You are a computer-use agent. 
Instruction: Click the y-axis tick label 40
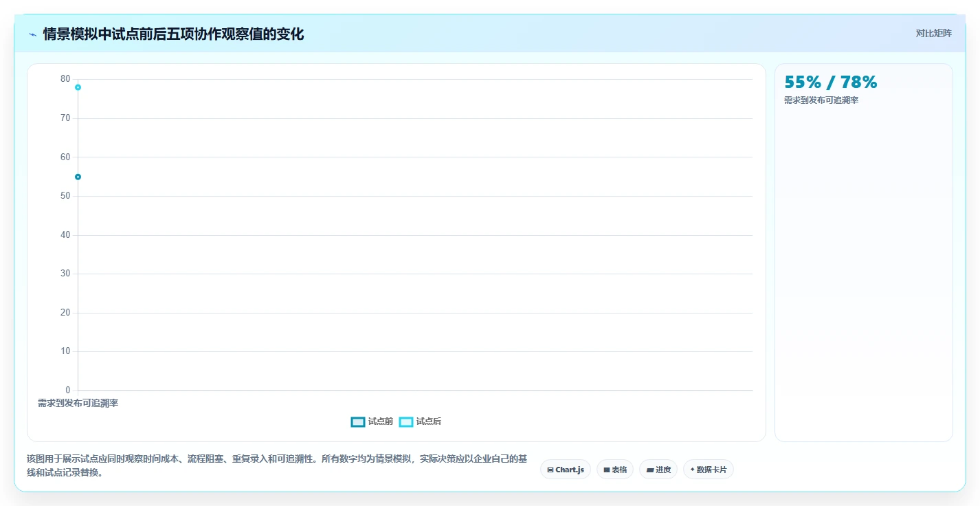pyautogui.click(x=65, y=235)
